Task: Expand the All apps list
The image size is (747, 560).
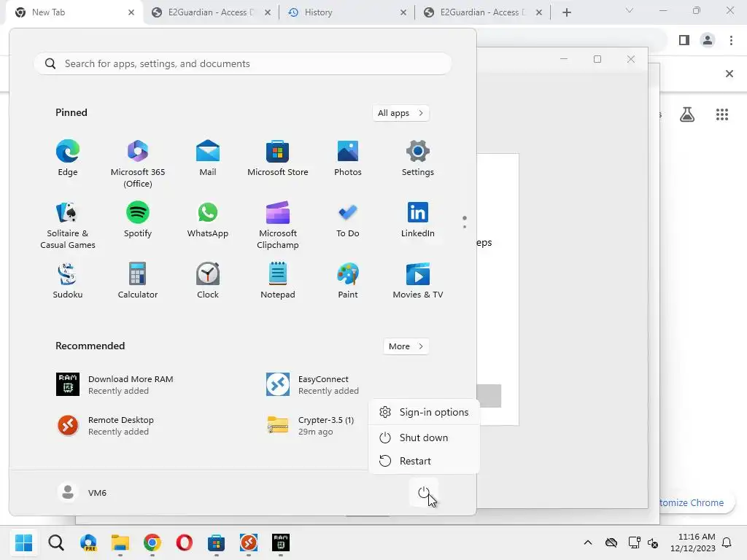Action: 400,113
